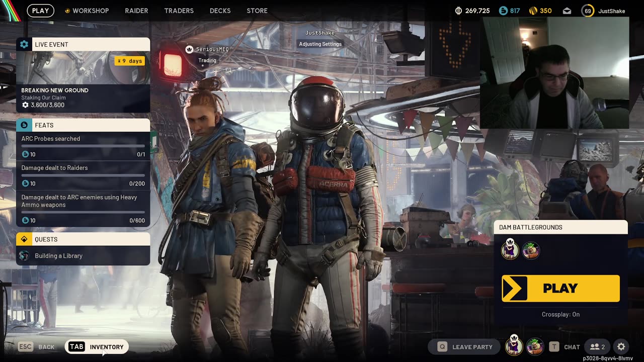This screenshot has height=362, width=644.
Task: Start match with yellow PLAY button
Action: click(560, 289)
